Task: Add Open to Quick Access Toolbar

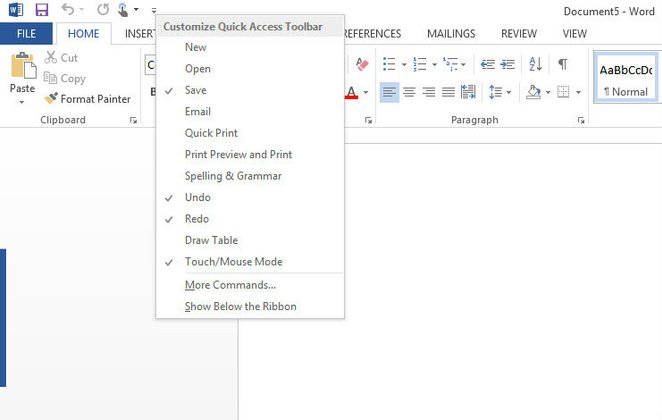Action: tap(250, 69)
